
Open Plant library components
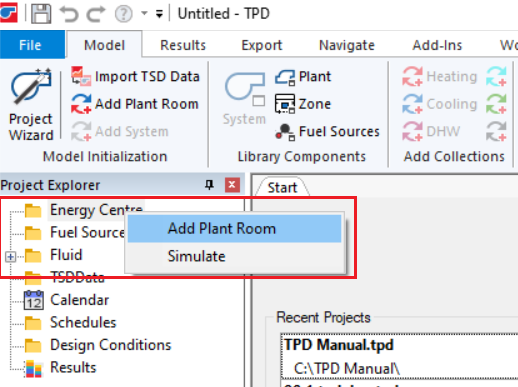point(303,77)
